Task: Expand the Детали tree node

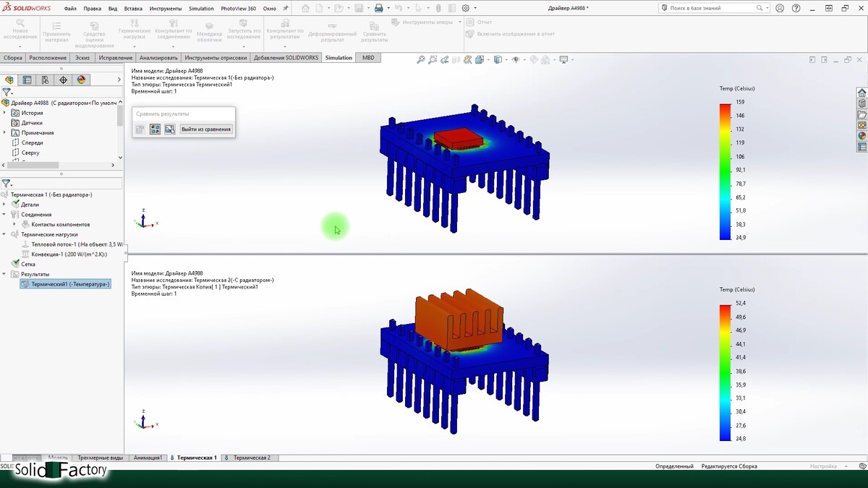Action: coord(5,205)
